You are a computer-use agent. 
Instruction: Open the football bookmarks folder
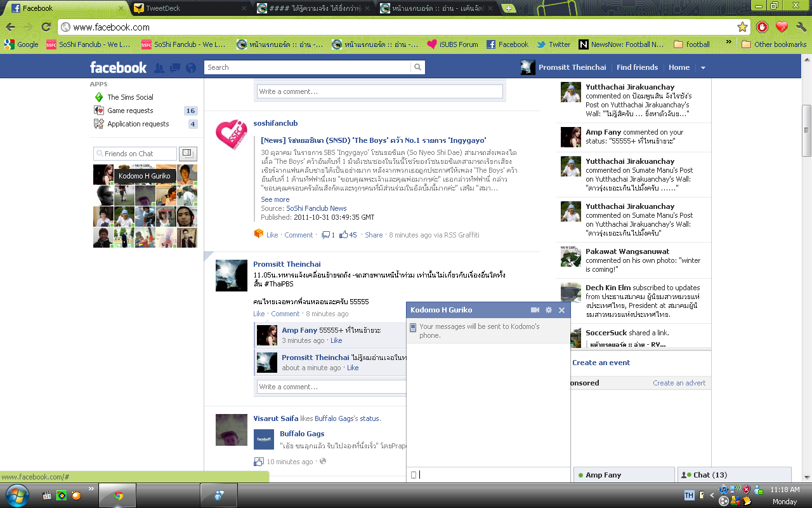tap(691, 44)
